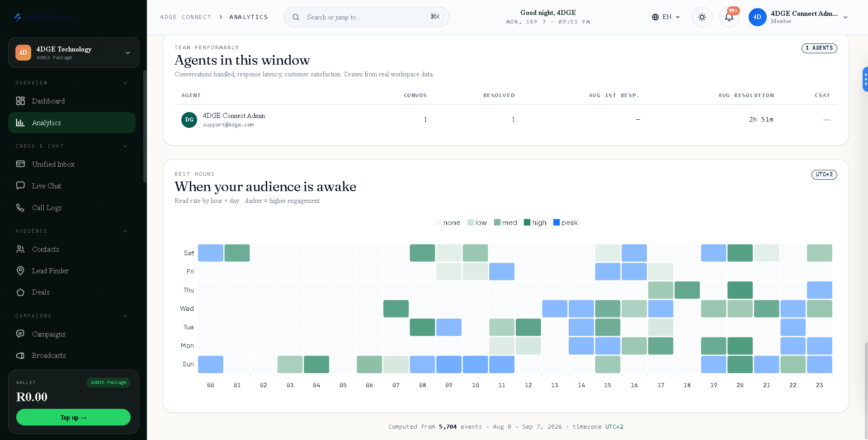Open the Dashboard grid icon
868x440 pixels.
(20, 101)
